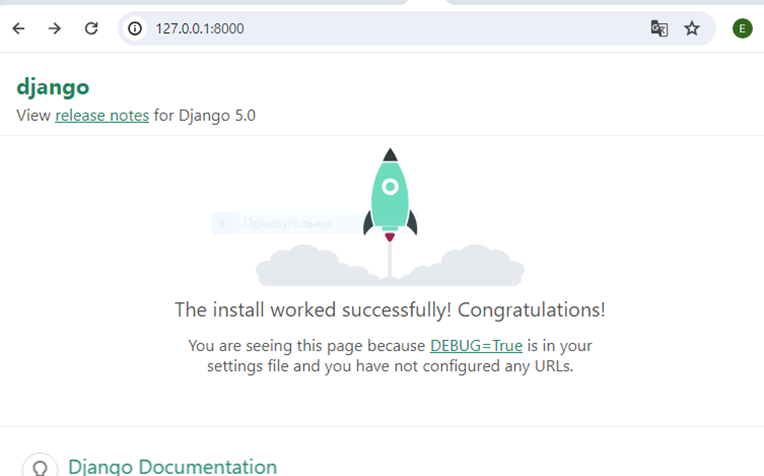Go forward with the browser forward arrow
The height and width of the screenshot is (476, 764).
(x=55, y=29)
